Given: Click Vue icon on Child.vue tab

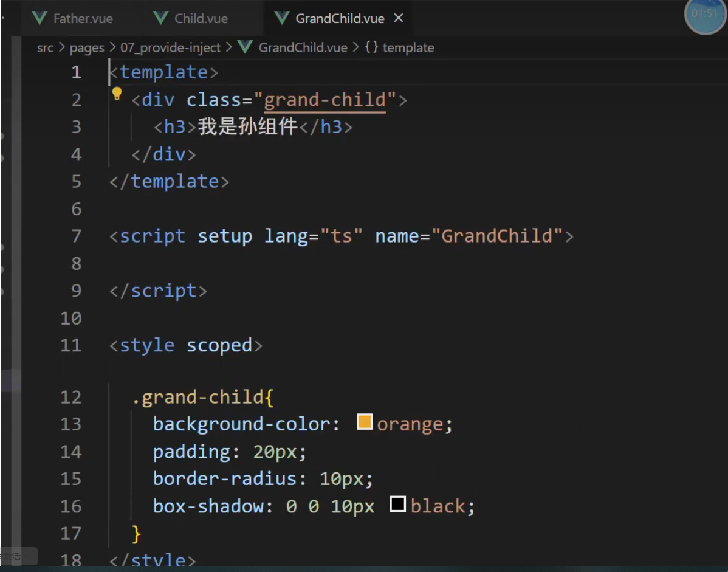Looking at the screenshot, I should pyautogui.click(x=160, y=19).
